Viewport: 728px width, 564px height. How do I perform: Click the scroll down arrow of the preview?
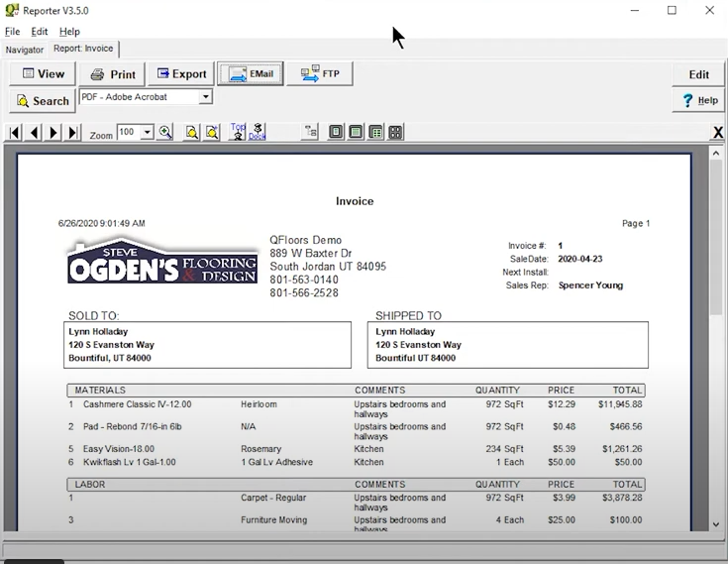coord(716,524)
